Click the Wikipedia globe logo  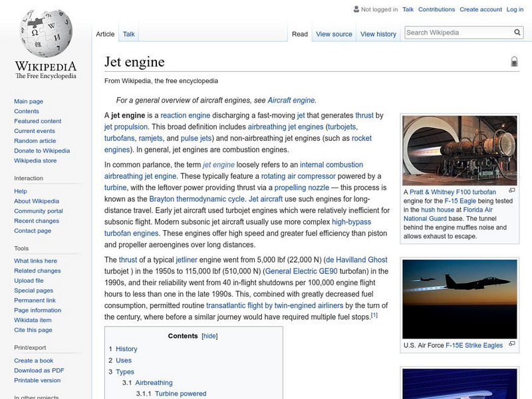tap(45, 33)
